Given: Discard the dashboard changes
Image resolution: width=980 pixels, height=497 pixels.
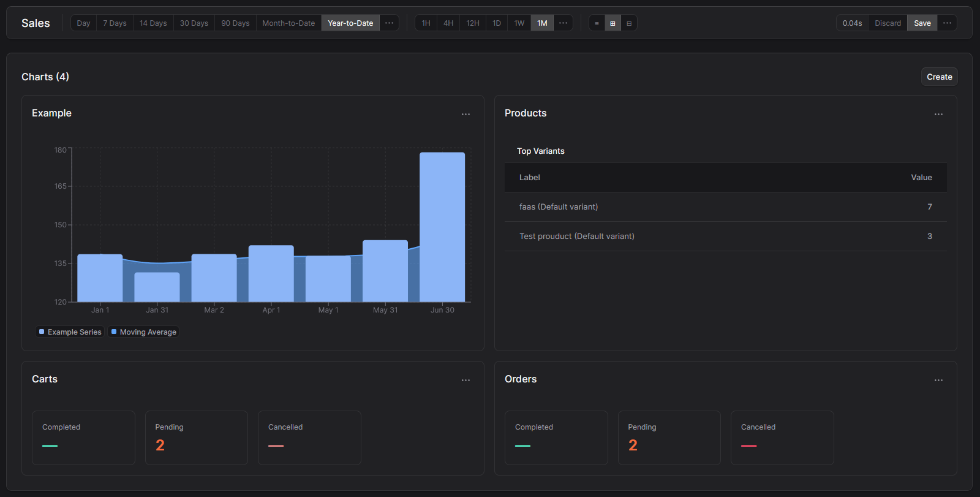Looking at the screenshot, I should [888, 23].
